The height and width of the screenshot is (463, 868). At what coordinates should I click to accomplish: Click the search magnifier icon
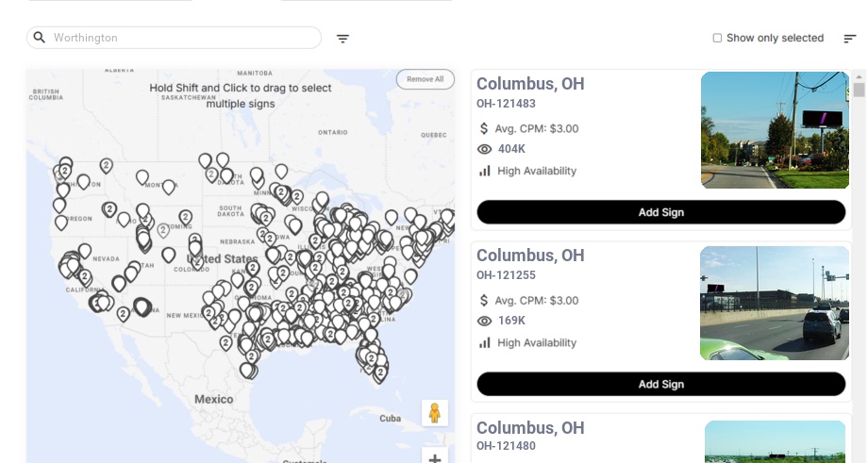click(x=40, y=38)
